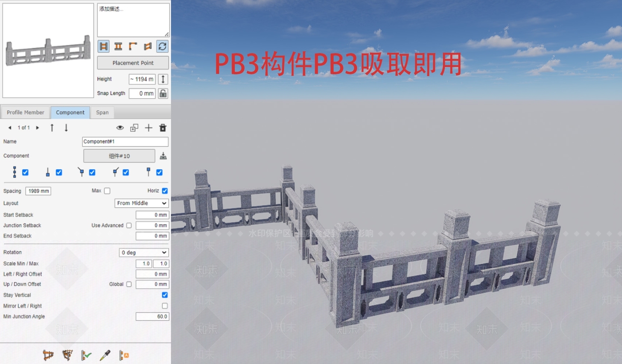Click the description text area

(133, 20)
